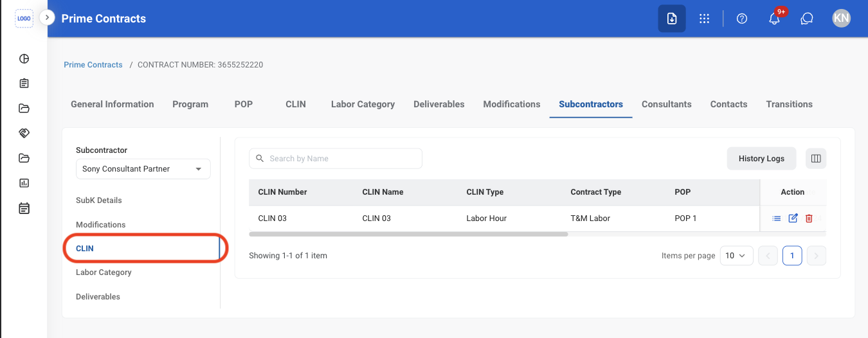
Task: Open the pie chart dashboard sidebar icon
Action: click(24, 59)
